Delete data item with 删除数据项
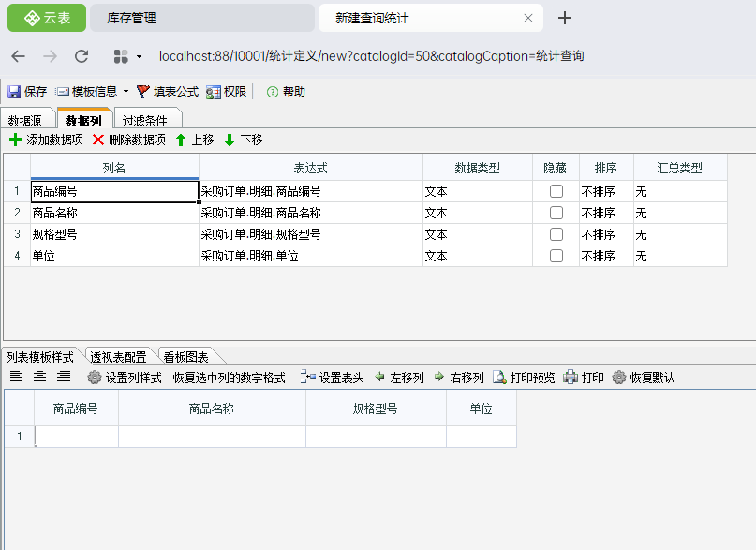Image resolution: width=756 pixels, height=550 pixels. [x=129, y=140]
